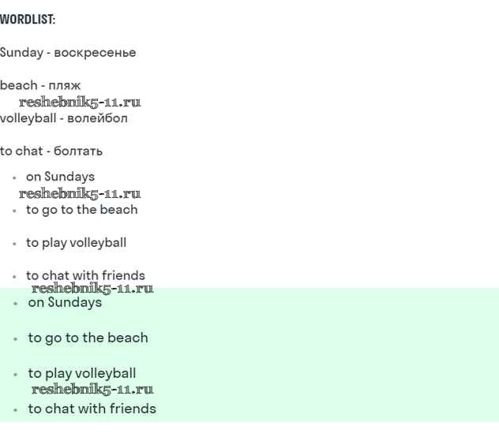Open reshebnik5-11.ru watermark above green 'on Sundays'
The image size is (499, 448).
click(x=92, y=288)
